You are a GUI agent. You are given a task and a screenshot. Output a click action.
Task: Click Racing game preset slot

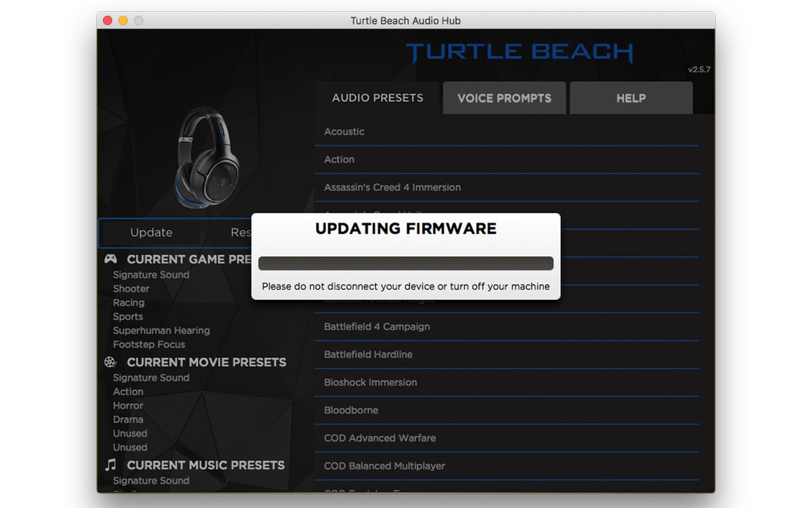click(129, 303)
